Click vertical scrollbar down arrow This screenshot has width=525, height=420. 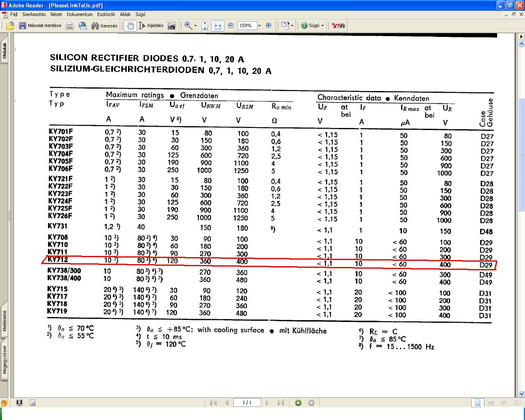coord(521,393)
